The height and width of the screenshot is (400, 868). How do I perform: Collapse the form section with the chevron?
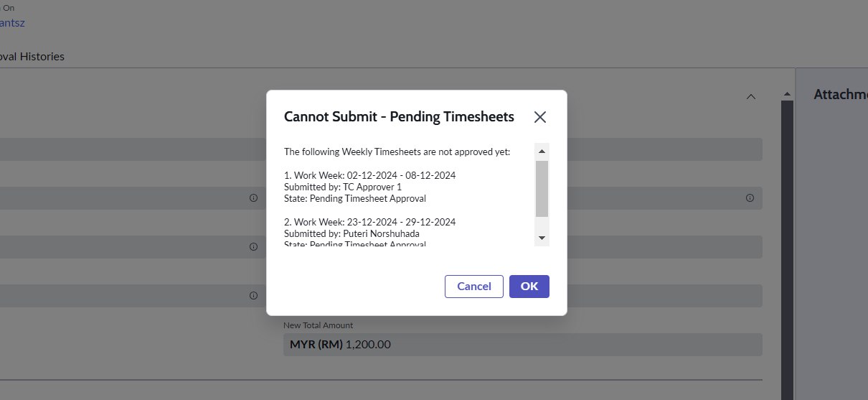(751, 96)
